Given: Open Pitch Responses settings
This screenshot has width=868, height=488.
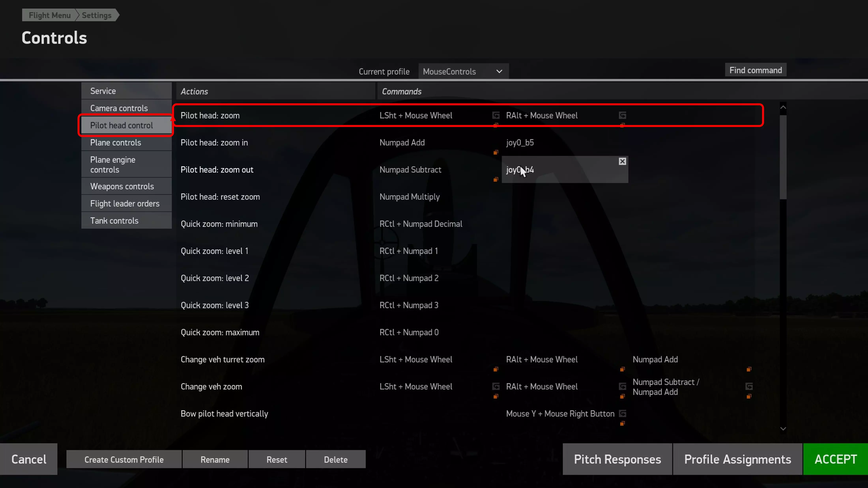Looking at the screenshot, I should click(617, 459).
